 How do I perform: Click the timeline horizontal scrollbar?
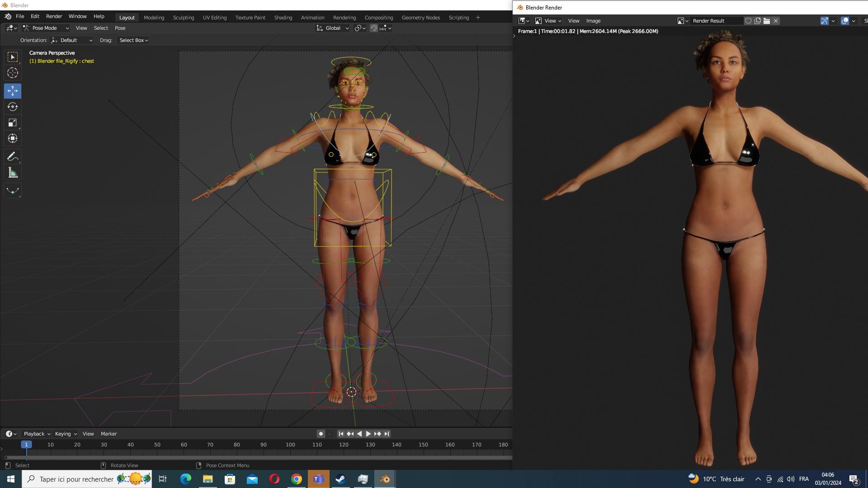[x=258, y=457]
